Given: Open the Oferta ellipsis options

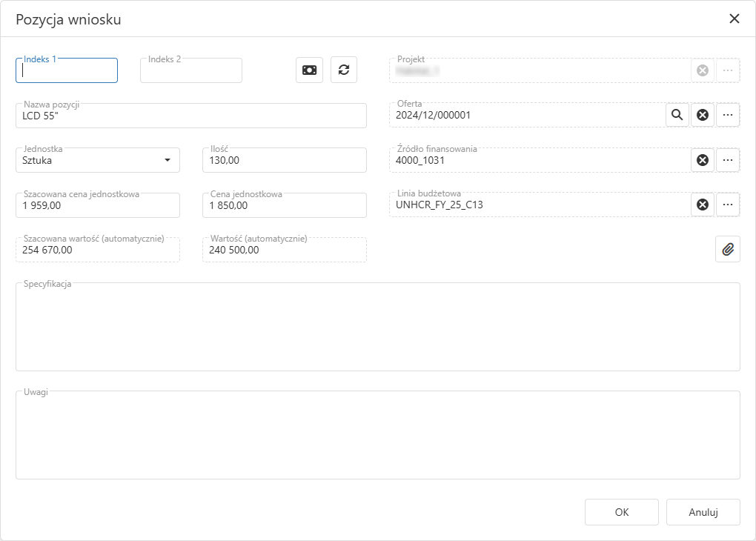Looking at the screenshot, I should coord(728,115).
